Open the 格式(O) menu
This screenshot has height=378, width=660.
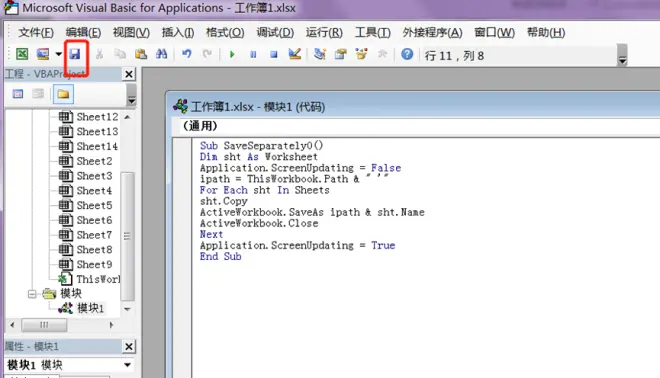pos(225,32)
